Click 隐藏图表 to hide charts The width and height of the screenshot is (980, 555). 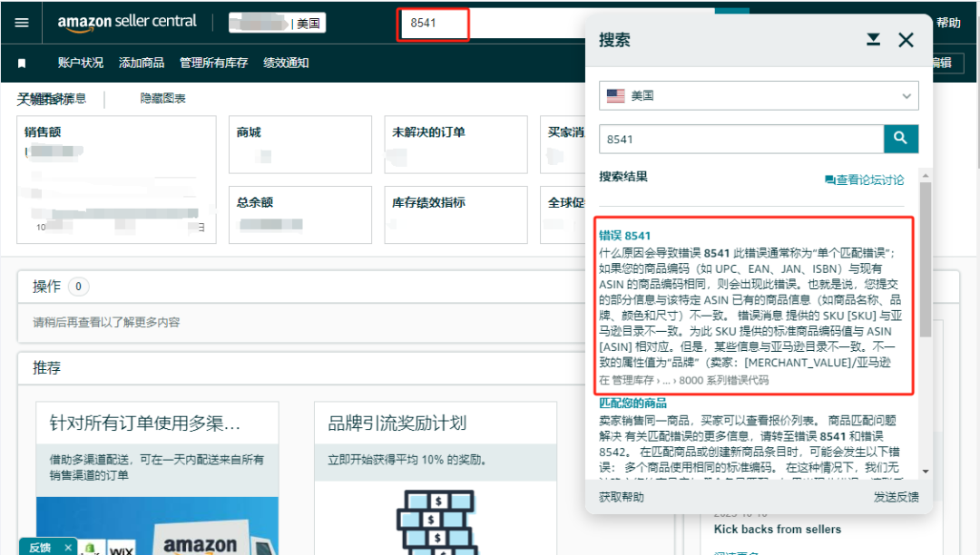(x=162, y=98)
